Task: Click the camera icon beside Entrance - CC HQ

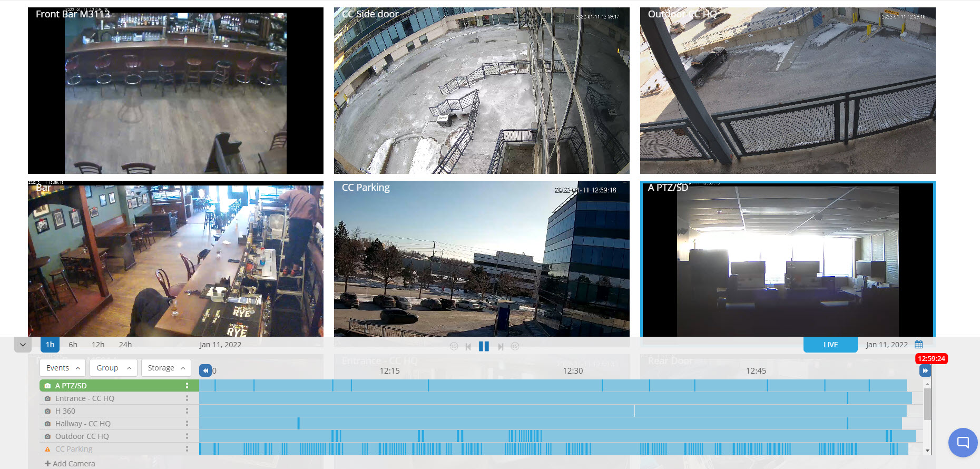Action: tap(47, 398)
